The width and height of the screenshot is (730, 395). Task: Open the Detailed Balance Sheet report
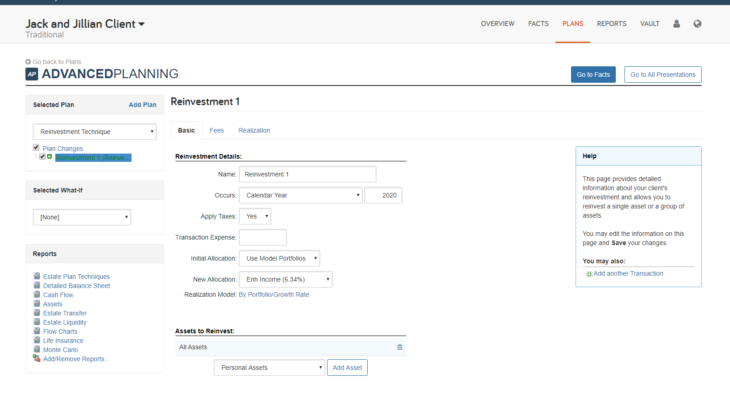[x=76, y=286]
